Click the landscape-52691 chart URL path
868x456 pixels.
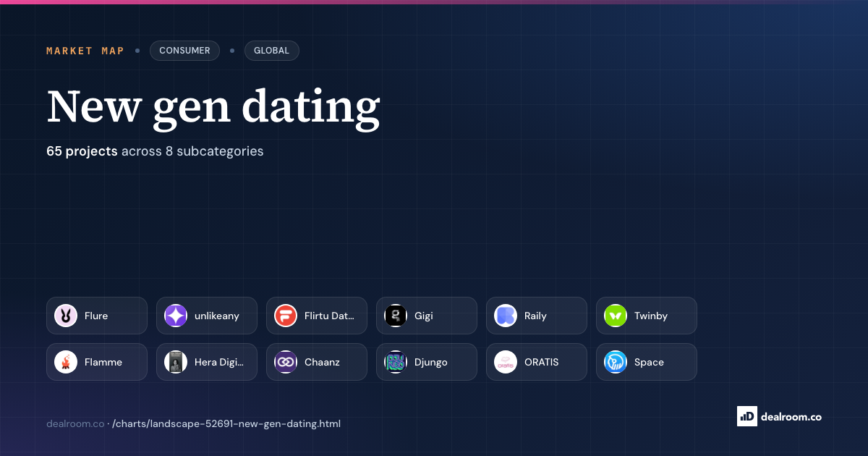pos(226,423)
